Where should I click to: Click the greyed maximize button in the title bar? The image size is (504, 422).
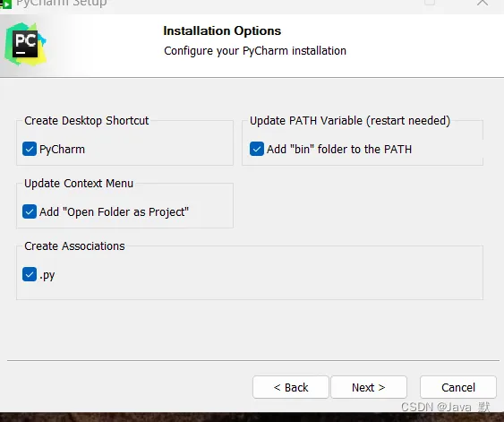tap(430, 3)
